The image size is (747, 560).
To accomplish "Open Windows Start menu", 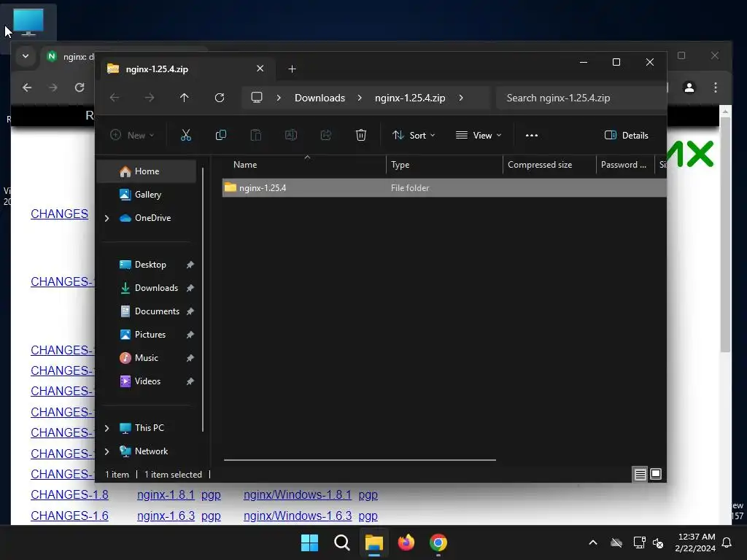I will pyautogui.click(x=309, y=542).
